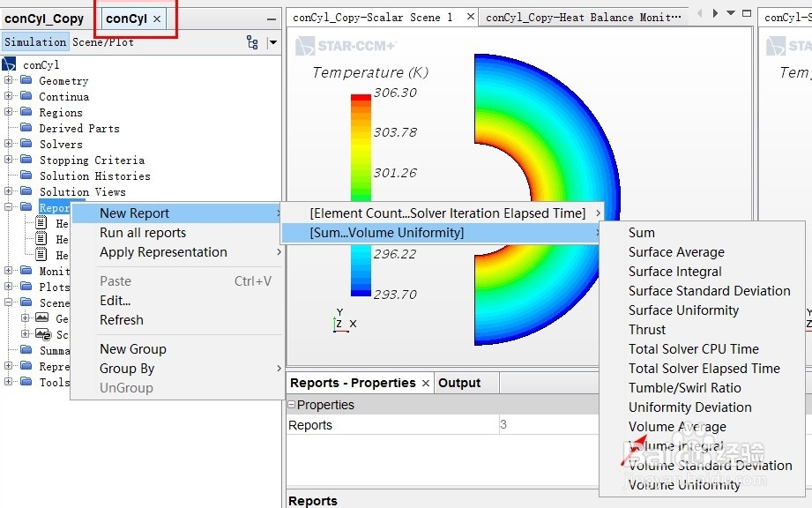Click the Continua folder icon
The width and height of the screenshot is (812, 508).
point(26,96)
